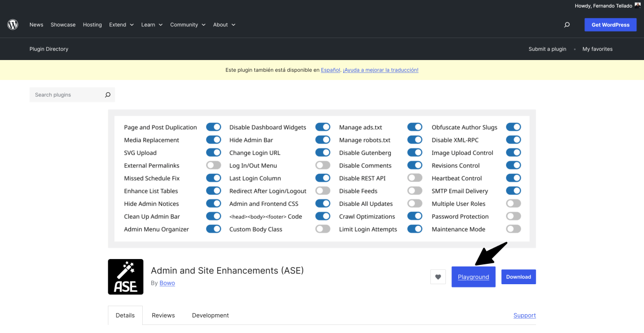Enable the External Permalinks toggle

coord(214,165)
